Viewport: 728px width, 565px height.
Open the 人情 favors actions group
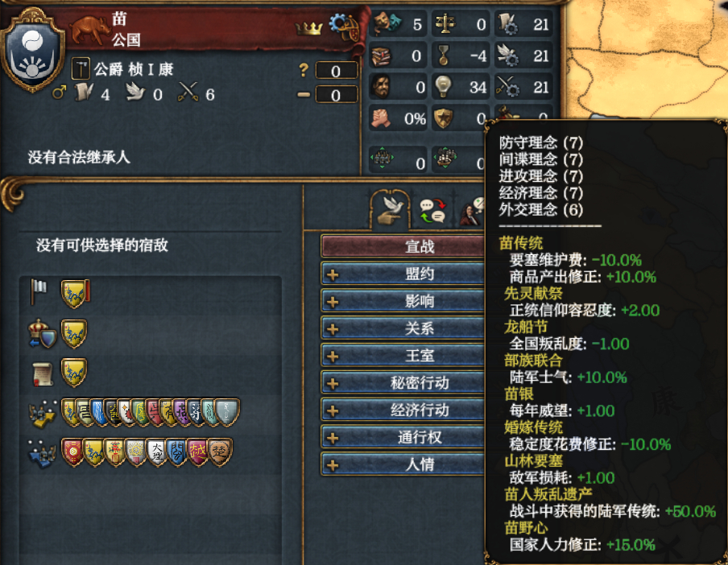(403, 464)
